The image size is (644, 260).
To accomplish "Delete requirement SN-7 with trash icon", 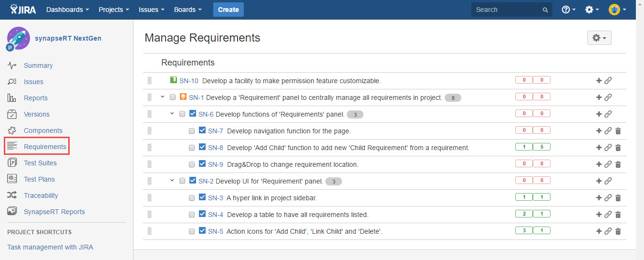I will pos(618,131).
